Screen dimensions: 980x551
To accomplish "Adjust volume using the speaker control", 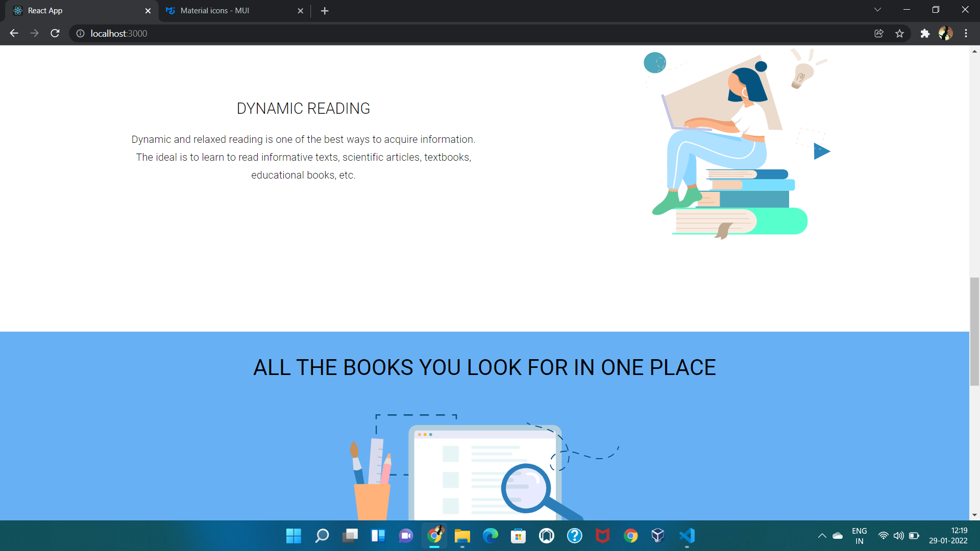I will click(x=899, y=536).
